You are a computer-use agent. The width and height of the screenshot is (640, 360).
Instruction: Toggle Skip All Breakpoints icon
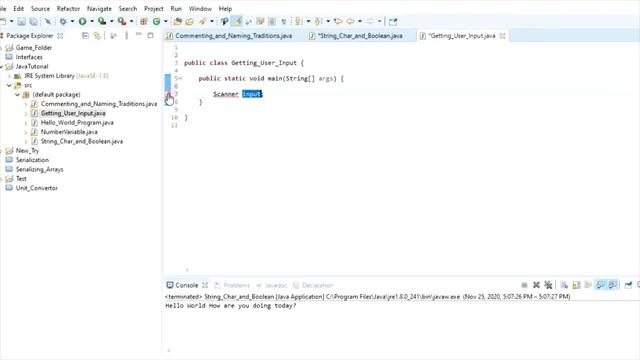[x=47, y=21]
